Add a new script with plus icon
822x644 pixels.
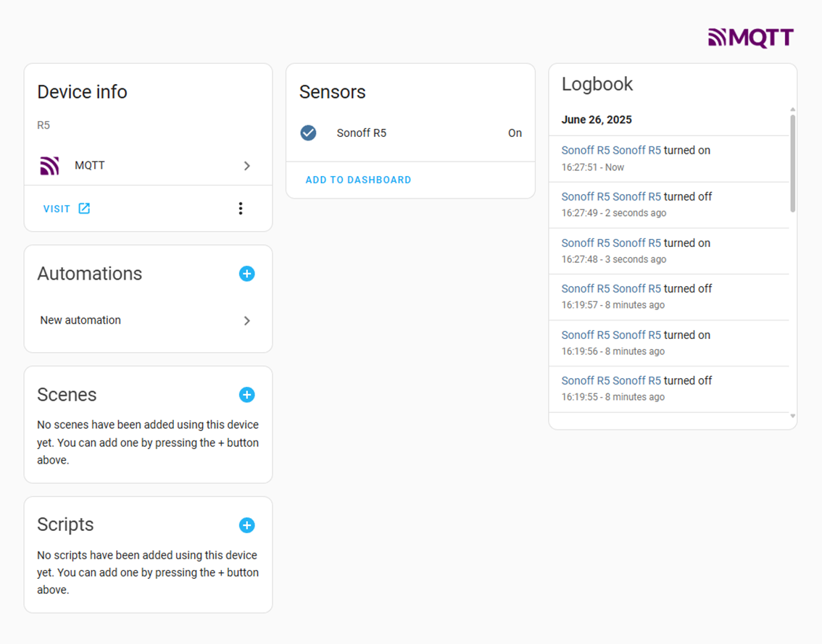(x=246, y=525)
